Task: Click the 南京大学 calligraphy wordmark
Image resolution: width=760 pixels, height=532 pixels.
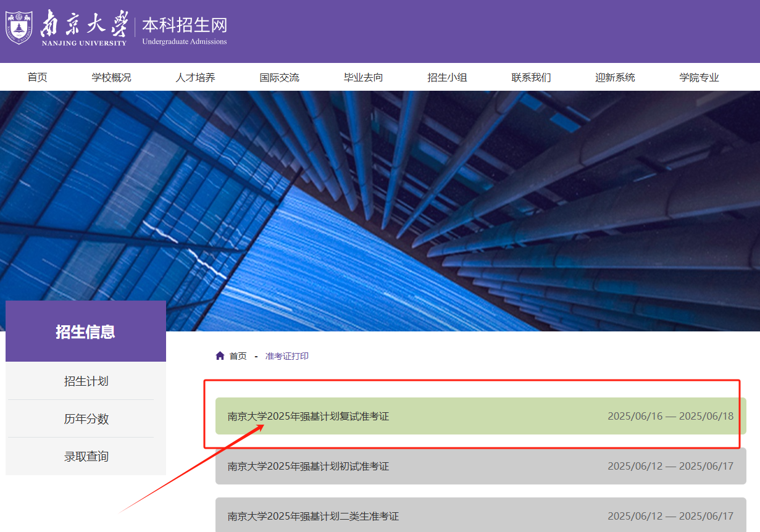Action: 83,25
